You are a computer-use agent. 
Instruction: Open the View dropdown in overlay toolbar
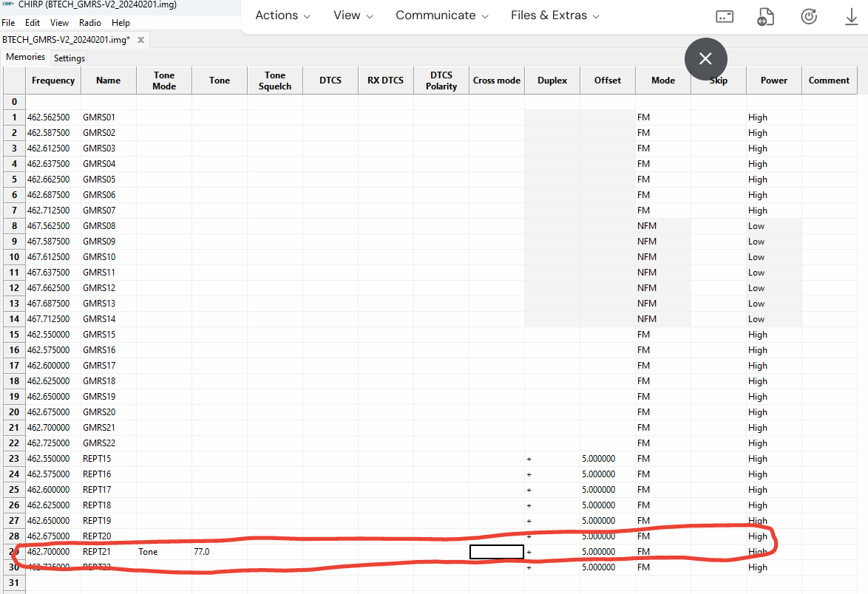353,16
